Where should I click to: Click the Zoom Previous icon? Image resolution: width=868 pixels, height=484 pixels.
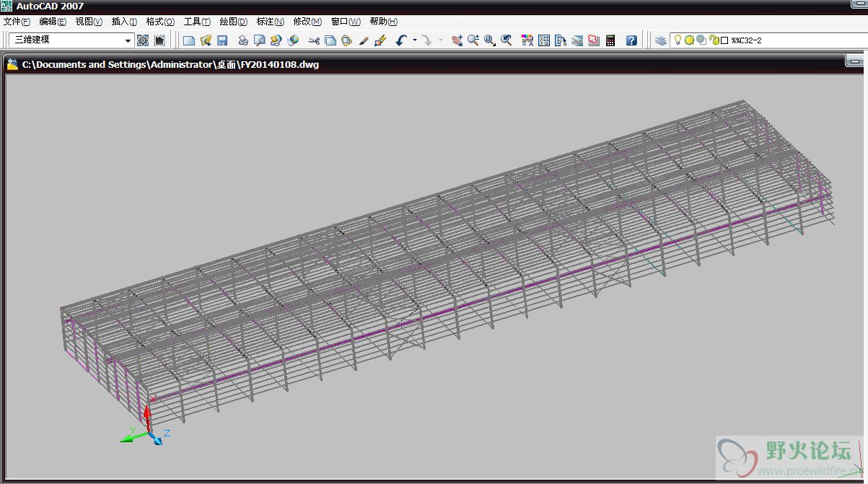point(507,40)
